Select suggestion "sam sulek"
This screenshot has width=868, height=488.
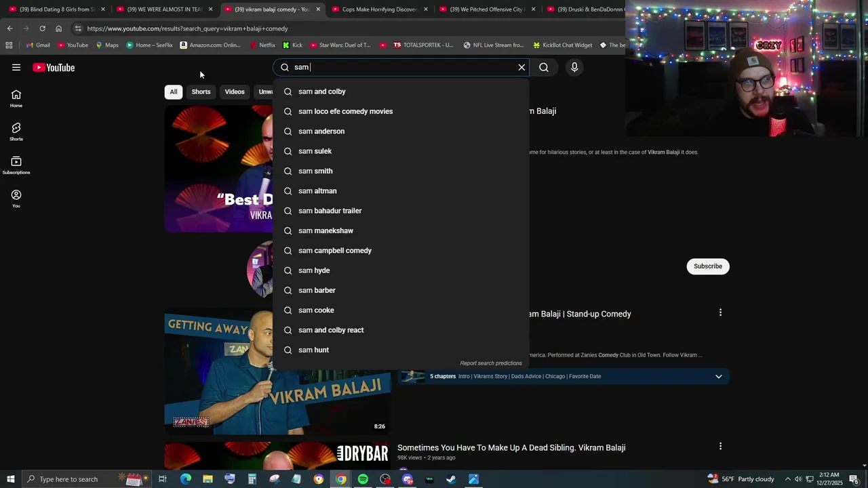(401, 151)
